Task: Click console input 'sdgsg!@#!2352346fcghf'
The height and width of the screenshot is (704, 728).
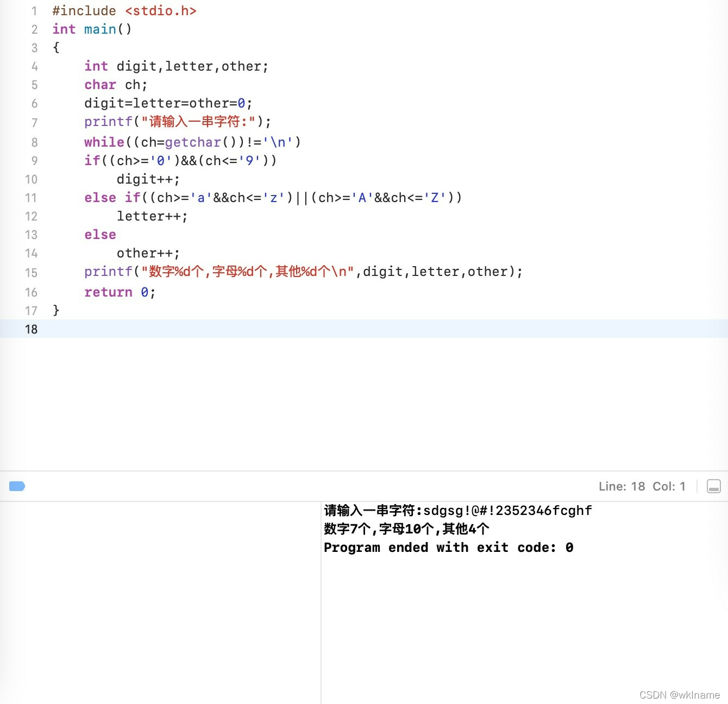Action: coord(507,511)
